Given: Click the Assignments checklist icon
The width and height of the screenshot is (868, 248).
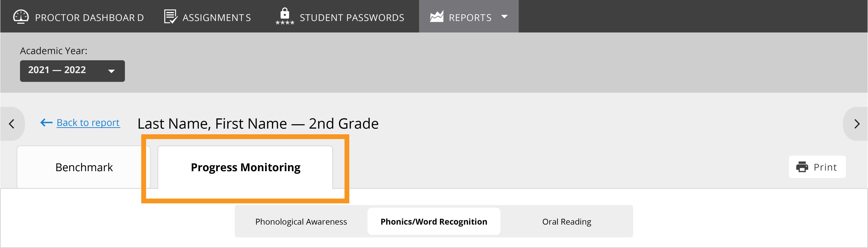Looking at the screenshot, I should click(x=171, y=17).
